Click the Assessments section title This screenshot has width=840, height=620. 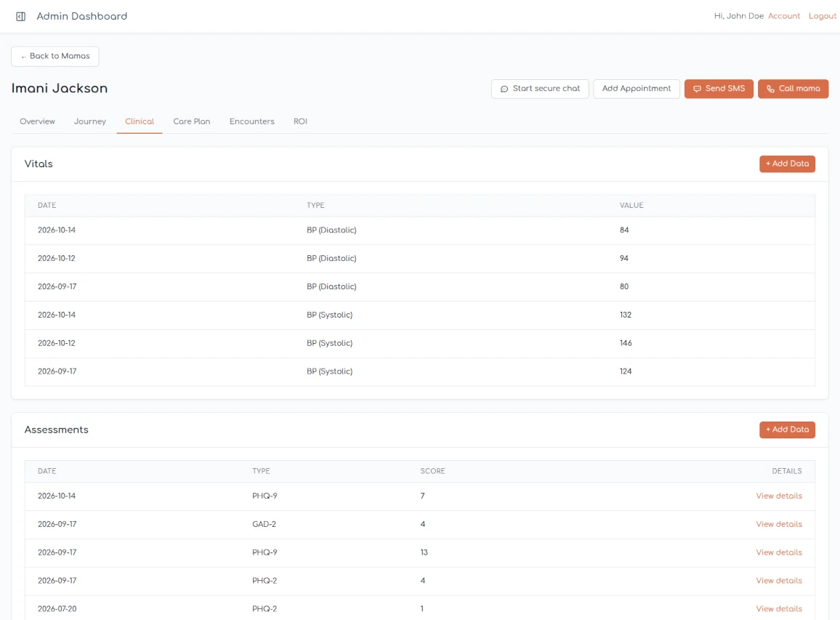(56, 430)
